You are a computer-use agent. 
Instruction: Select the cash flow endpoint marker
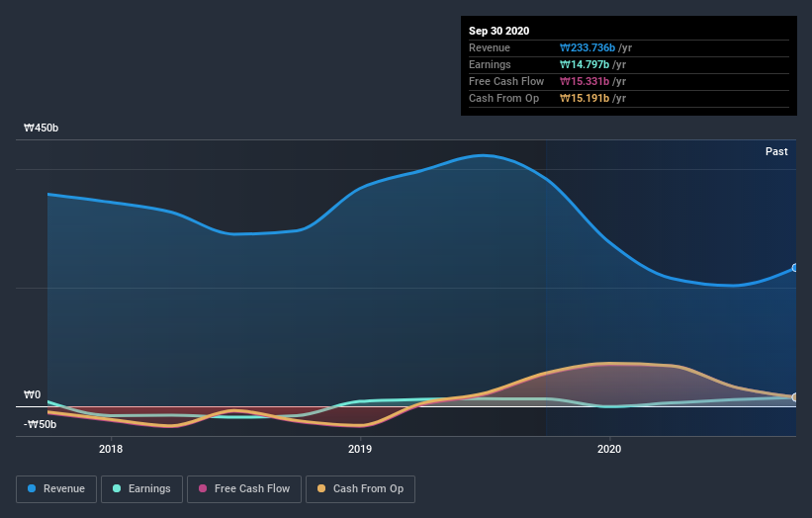(794, 397)
